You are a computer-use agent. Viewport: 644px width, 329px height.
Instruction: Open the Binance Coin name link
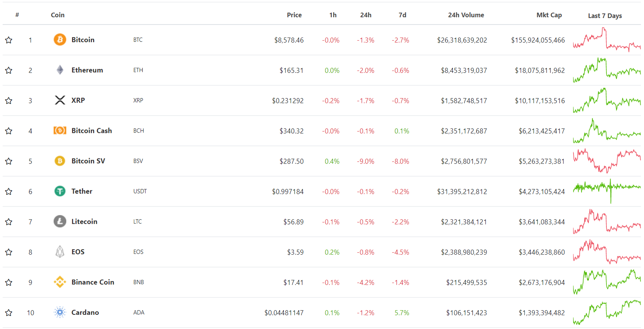pos(93,282)
